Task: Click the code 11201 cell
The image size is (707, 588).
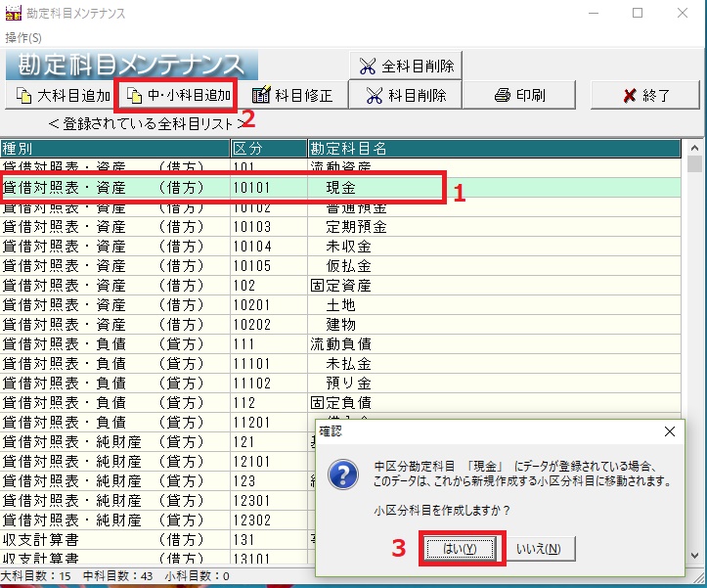Action: point(269,423)
